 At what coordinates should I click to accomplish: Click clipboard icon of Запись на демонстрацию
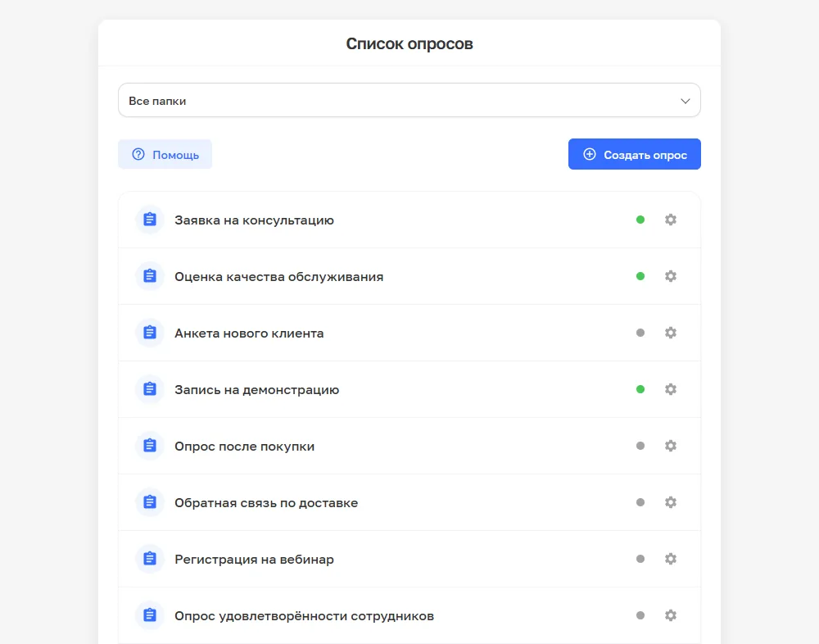(150, 389)
